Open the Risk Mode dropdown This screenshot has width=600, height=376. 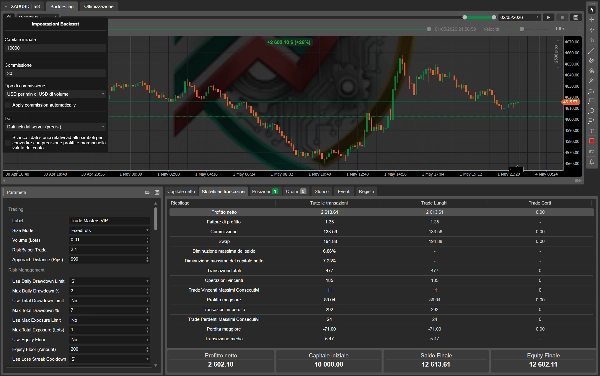[x=109, y=231]
